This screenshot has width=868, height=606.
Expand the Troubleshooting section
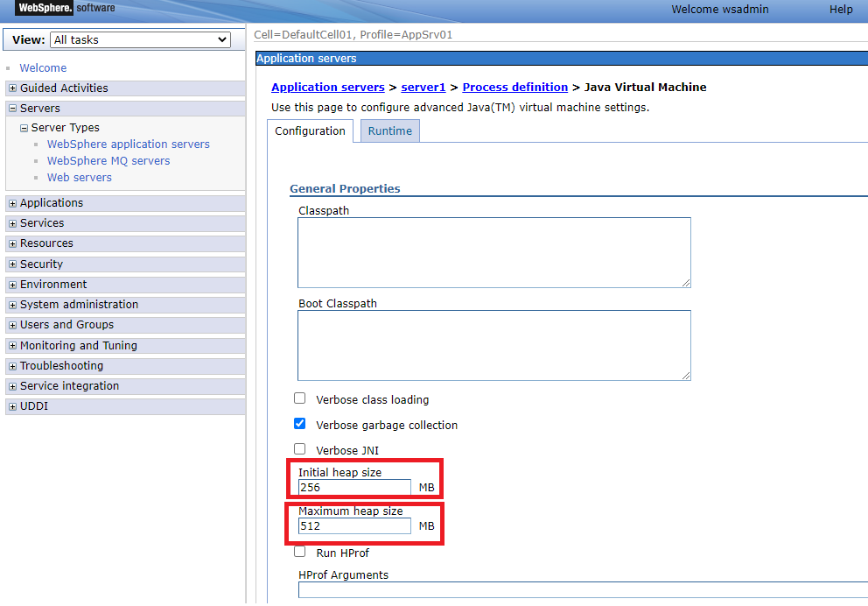point(13,366)
